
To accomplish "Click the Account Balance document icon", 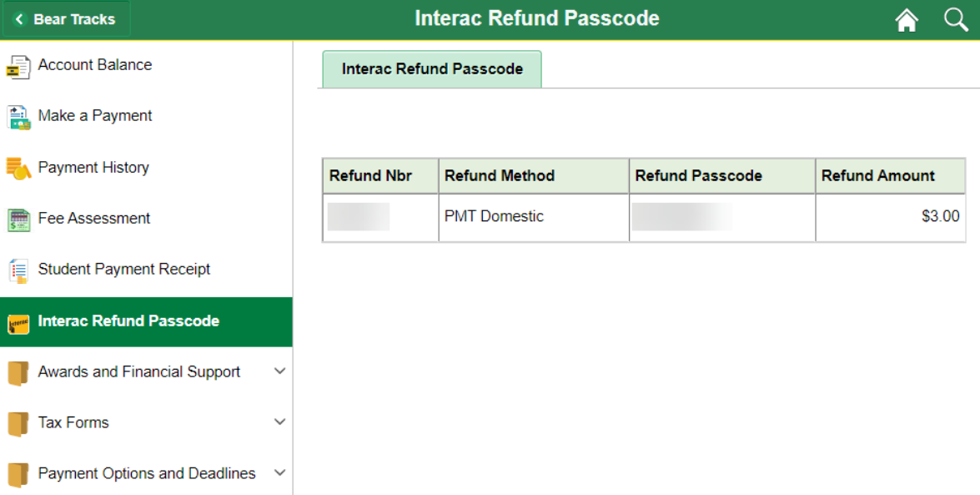I will tap(18, 67).
